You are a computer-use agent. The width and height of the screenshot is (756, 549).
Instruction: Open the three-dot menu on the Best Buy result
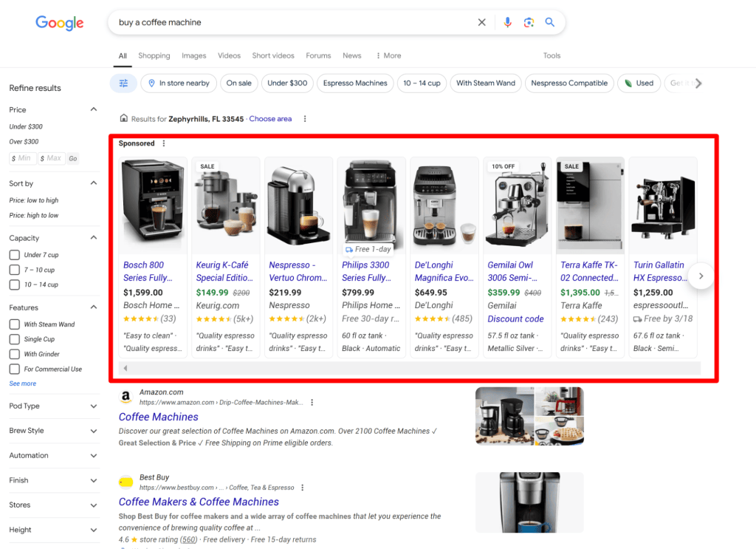303,488
